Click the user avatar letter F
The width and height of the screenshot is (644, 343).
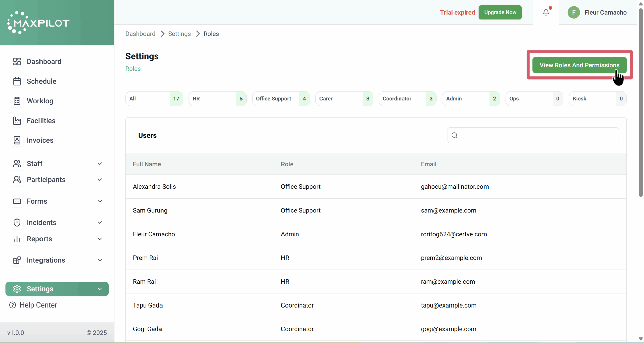(574, 12)
